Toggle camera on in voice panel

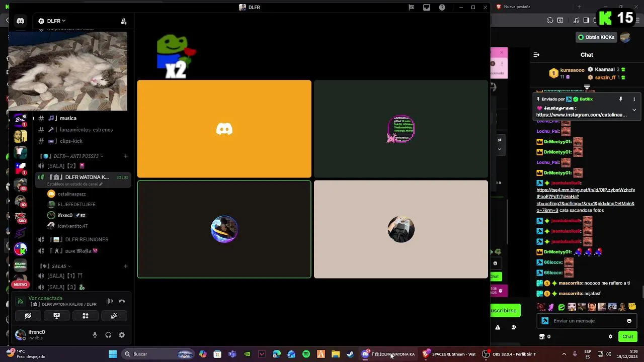coord(28,316)
